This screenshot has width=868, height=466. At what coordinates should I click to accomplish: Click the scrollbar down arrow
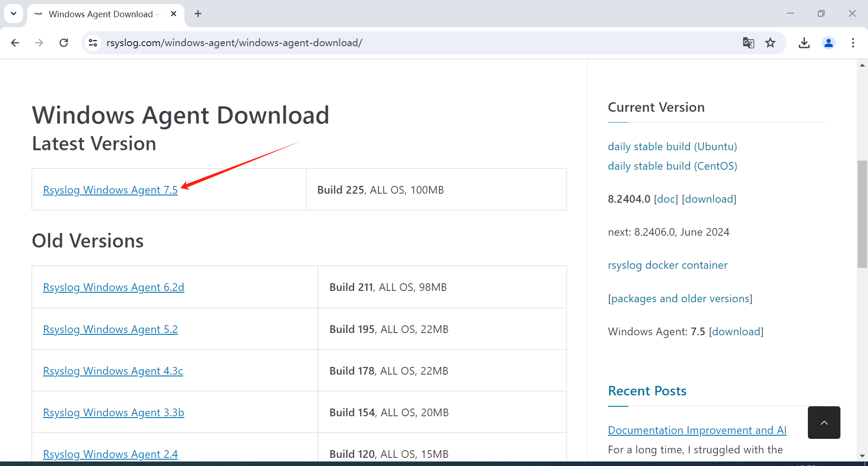(x=862, y=456)
